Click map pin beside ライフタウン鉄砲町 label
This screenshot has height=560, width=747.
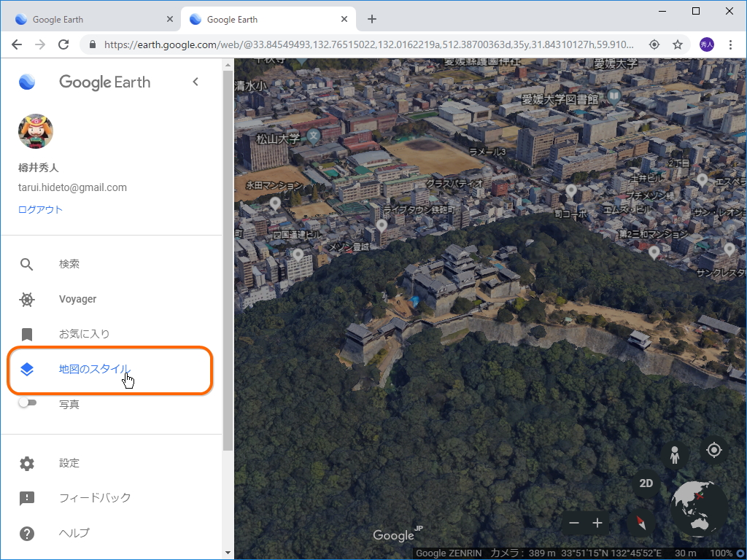pos(382,226)
